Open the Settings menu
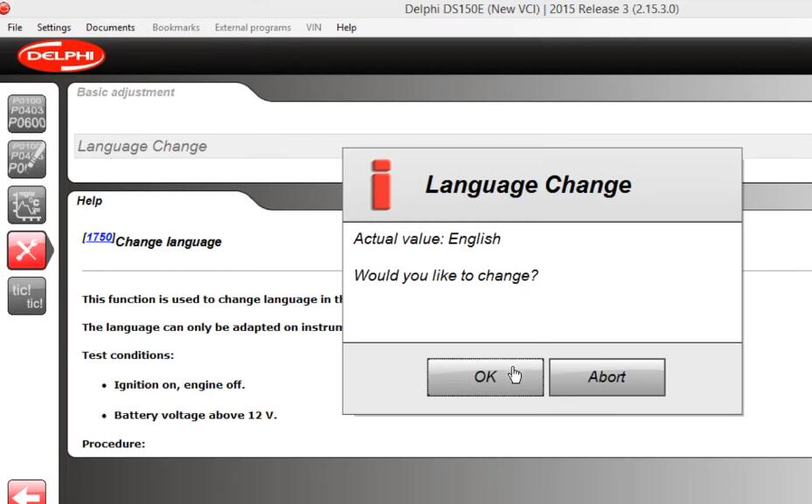The width and height of the screenshot is (812, 504). coord(54,27)
